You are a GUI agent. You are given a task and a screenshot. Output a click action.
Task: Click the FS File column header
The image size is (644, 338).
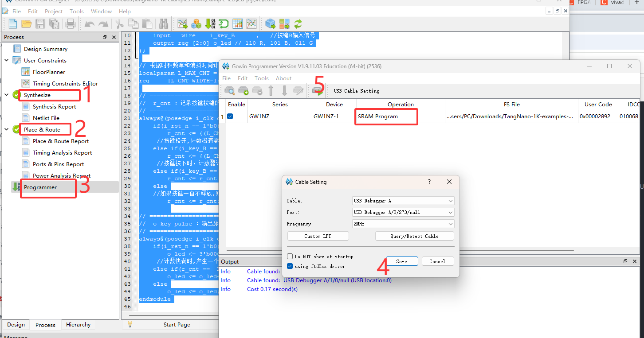pyautogui.click(x=511, y=105)
